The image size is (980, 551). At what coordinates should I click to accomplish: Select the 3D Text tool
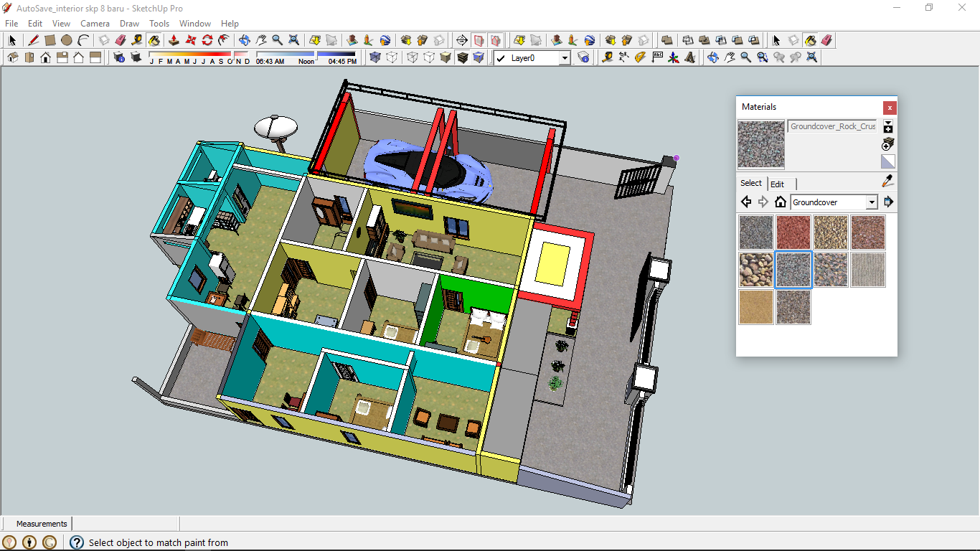tap(689, 57)
